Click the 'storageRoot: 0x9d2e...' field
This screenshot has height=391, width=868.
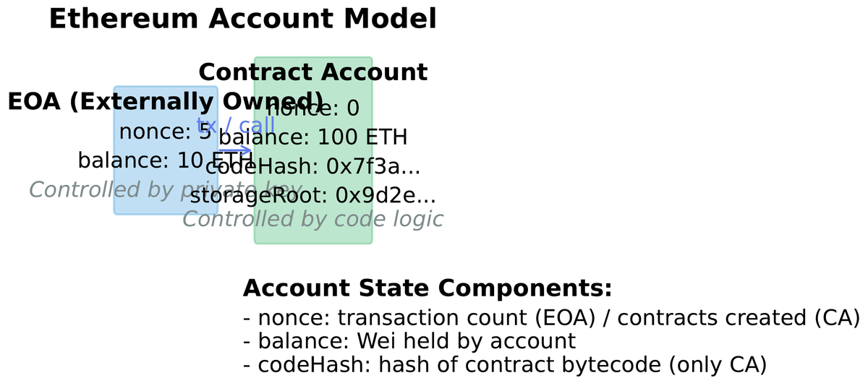[x=312, y=196]
